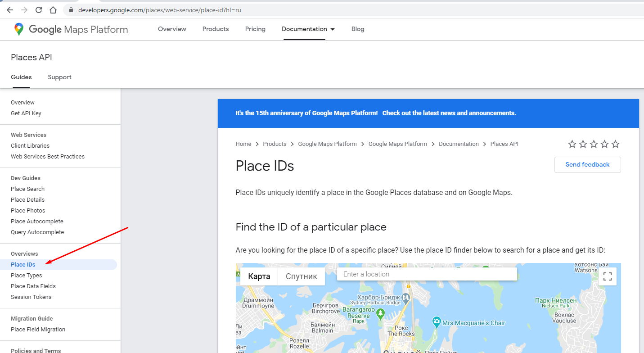Click the Google Maps Platform logo
This screenshot has width=644, height=353.
71,29
